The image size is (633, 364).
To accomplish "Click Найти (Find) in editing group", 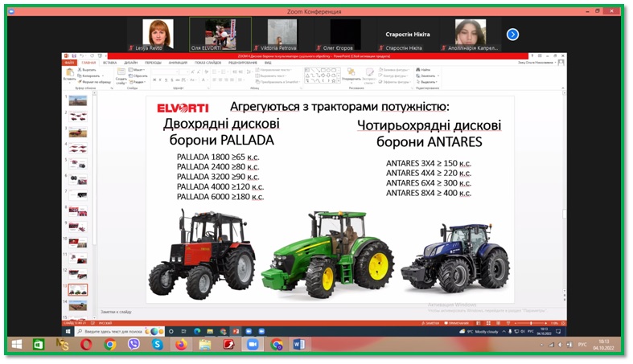I will (x=423, y=70).
